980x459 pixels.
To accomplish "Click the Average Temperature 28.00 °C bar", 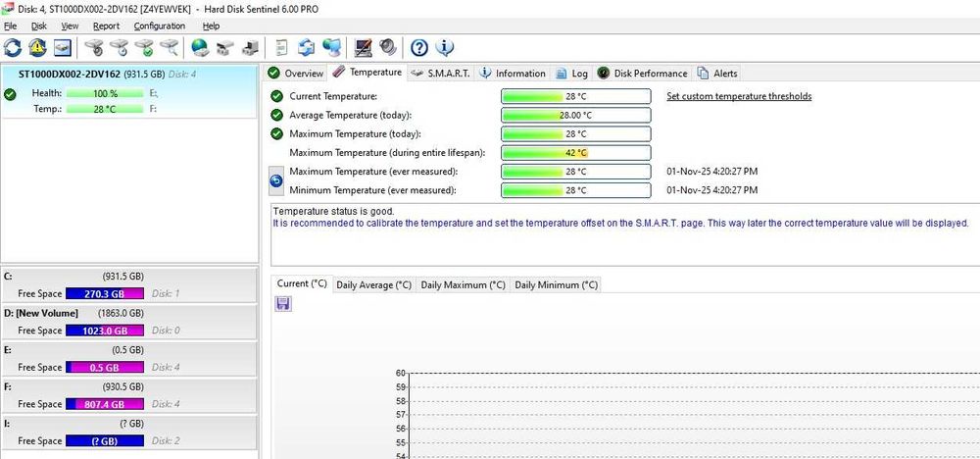I will pyautogui.click(x=575, y=115).
